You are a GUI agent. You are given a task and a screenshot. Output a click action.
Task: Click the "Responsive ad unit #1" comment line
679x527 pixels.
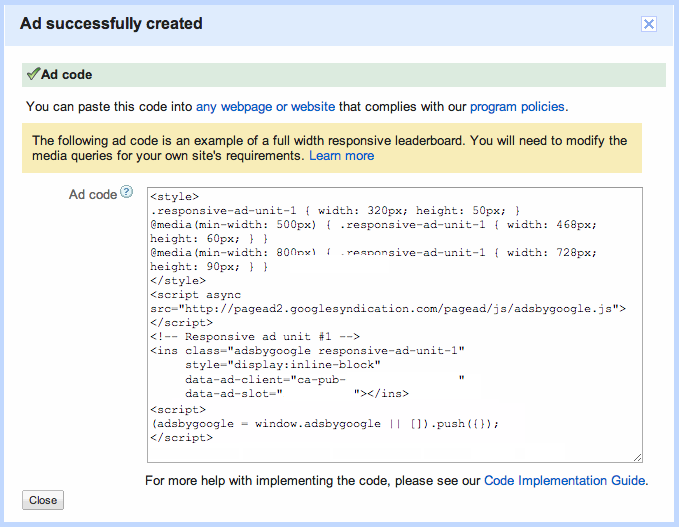coord(254,337)
